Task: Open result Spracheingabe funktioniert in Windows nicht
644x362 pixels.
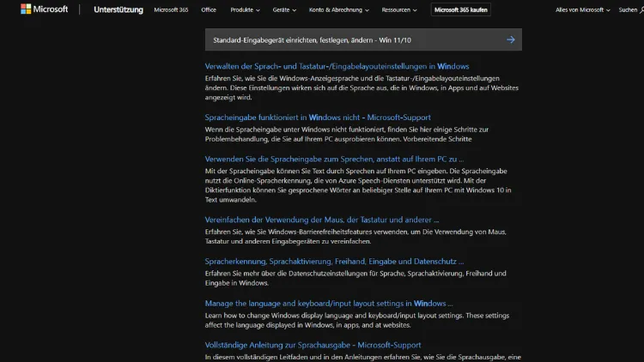Action: (318, 118)
